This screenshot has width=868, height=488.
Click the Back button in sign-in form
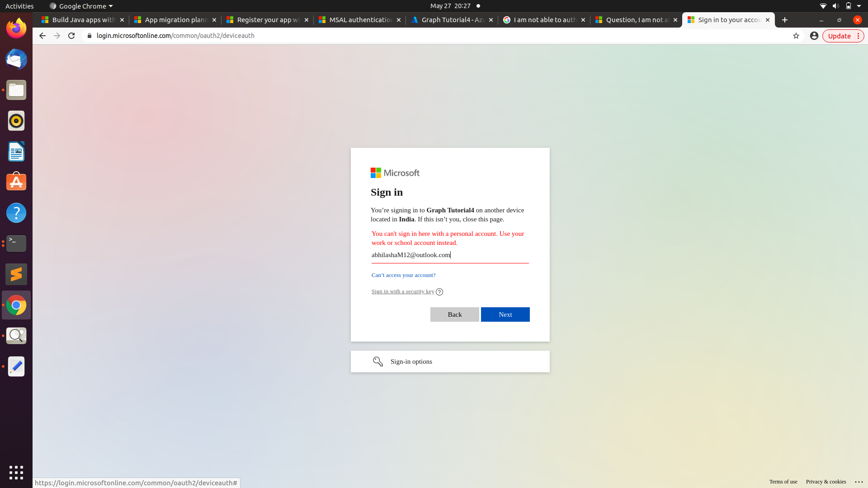[454, 314]
